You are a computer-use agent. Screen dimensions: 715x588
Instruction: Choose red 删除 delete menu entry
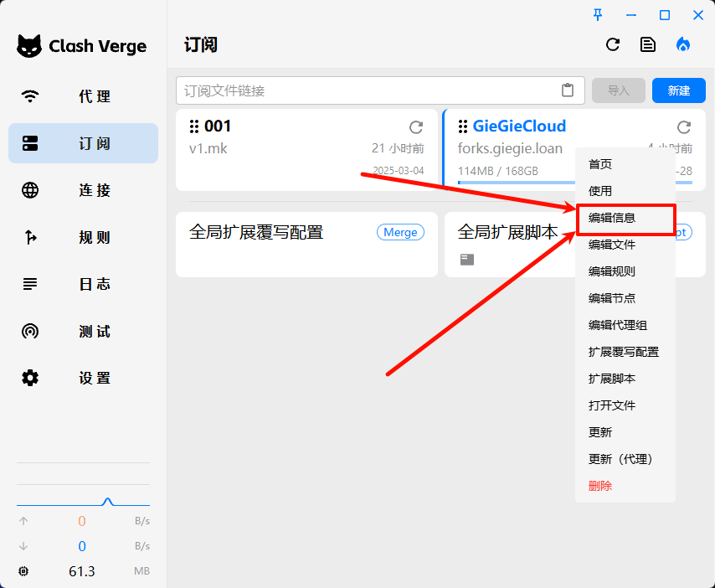tap(625, 487)
